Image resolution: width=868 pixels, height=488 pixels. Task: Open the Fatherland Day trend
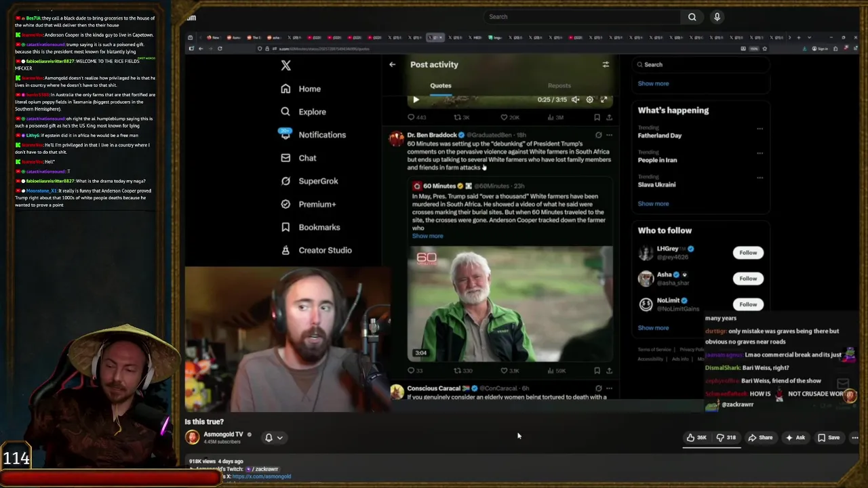[x=660, y=136]
